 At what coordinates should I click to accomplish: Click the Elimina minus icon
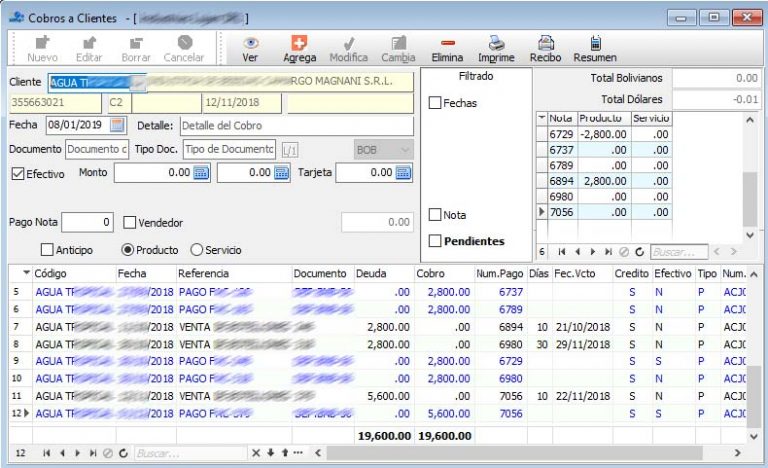pyautogui.click(x=448, y=43)
